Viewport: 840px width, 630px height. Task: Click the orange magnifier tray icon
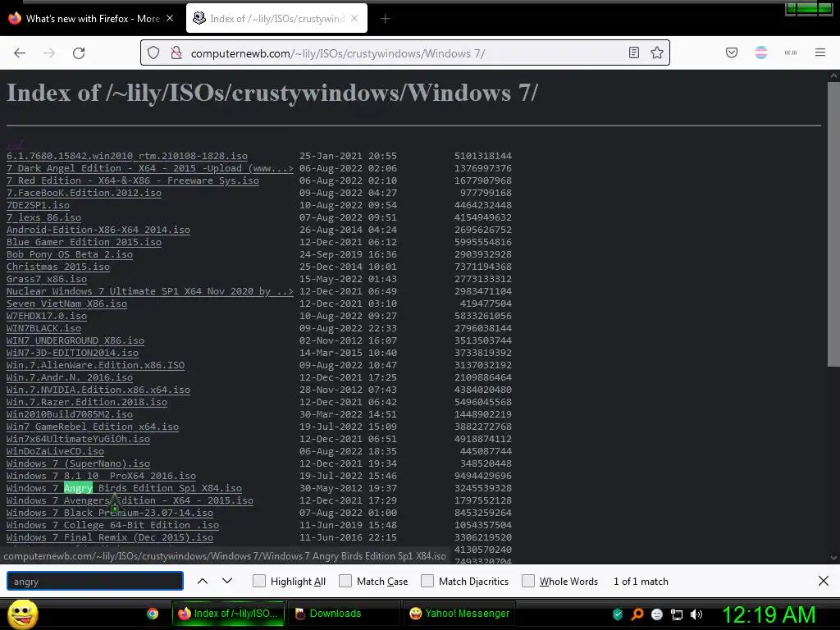pos(637,614)
